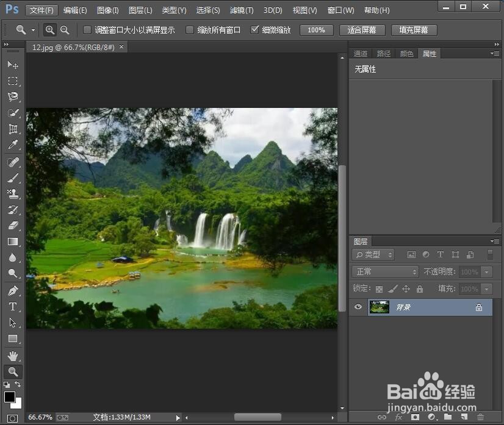Toggle pixel layer filter
This screenshot has width=504, height=425.
click(411, 255)
